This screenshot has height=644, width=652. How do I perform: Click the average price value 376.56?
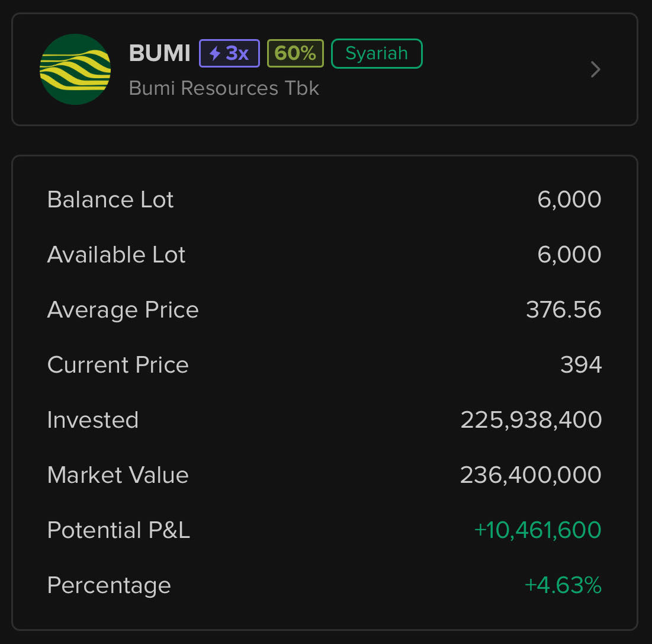[x=563, y=310]
